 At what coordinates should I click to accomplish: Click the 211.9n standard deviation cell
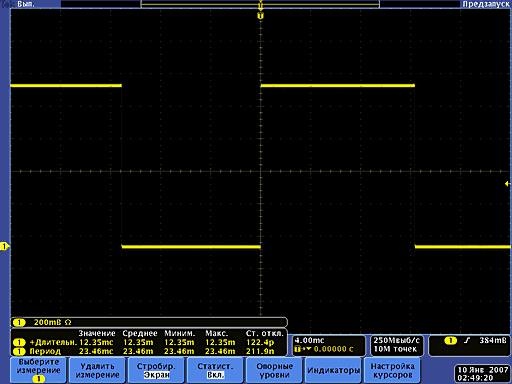pyautogui.click(x=260, y=351)
